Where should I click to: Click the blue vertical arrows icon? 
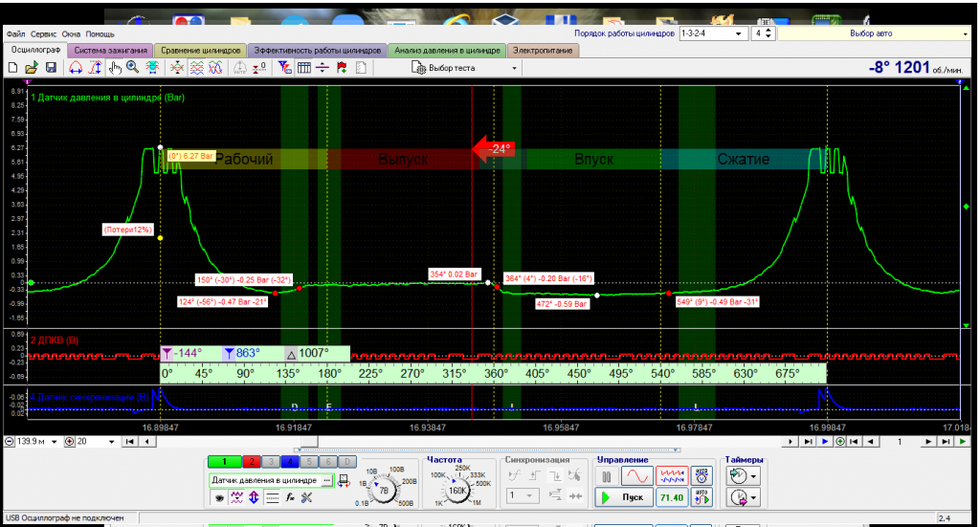tap(254, 497)
